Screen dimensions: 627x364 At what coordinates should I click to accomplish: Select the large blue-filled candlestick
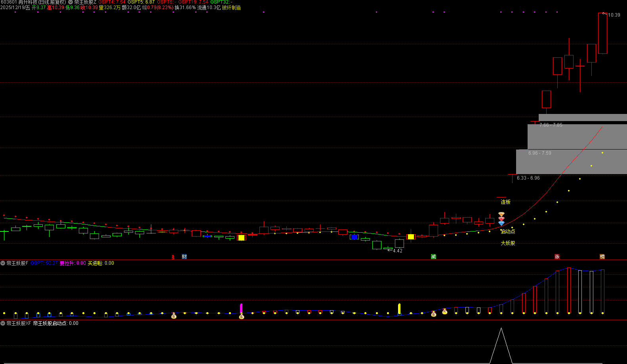[x=354, y=237]
